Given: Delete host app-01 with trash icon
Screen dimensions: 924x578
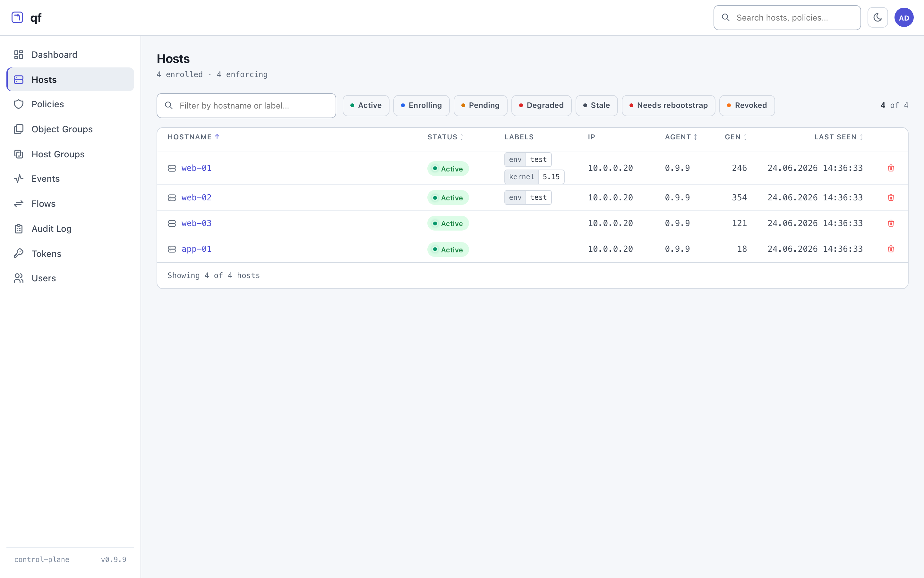Looking at the screenshot, I should pos(891,249).
